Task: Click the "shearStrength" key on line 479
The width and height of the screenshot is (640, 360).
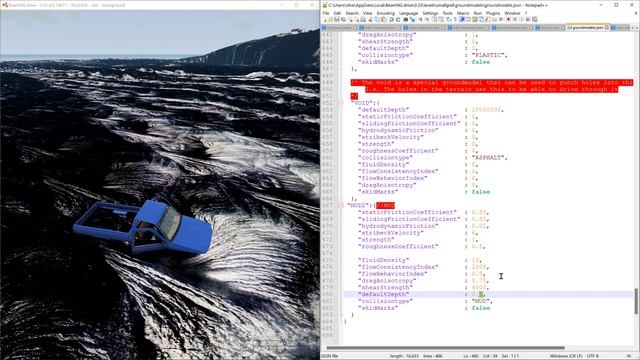Action: [386, 287]
